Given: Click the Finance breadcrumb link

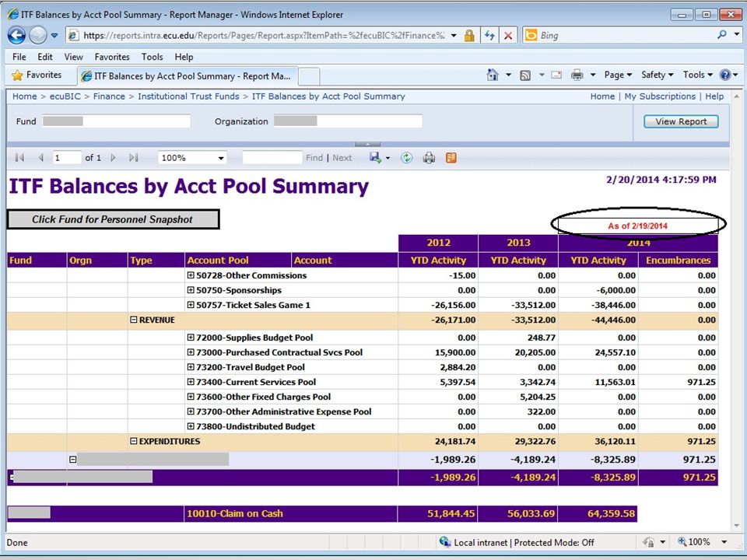Looking at the screenshot, I should 109,96.
